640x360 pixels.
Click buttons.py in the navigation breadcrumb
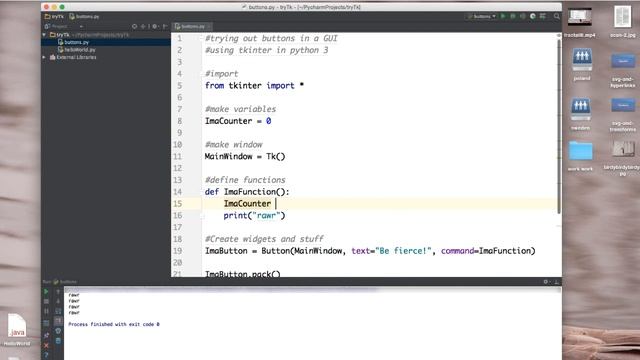pyautogui.click(x=84, y=16)
